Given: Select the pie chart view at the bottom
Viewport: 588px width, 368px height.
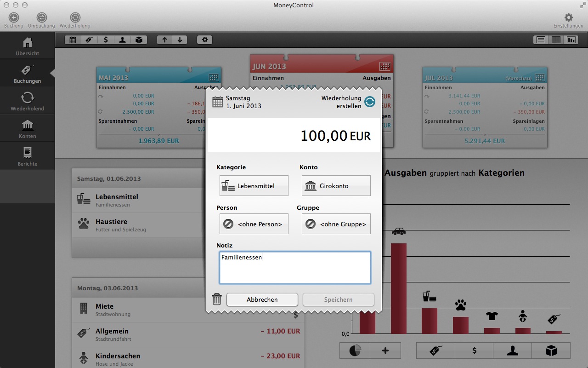Looking at the screenshot, I should click(353, 351).
